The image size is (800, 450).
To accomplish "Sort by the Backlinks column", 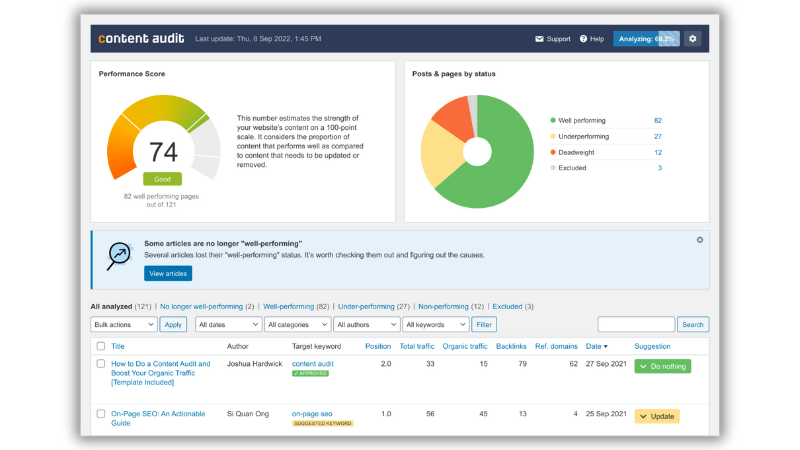I will coord(511,346).
